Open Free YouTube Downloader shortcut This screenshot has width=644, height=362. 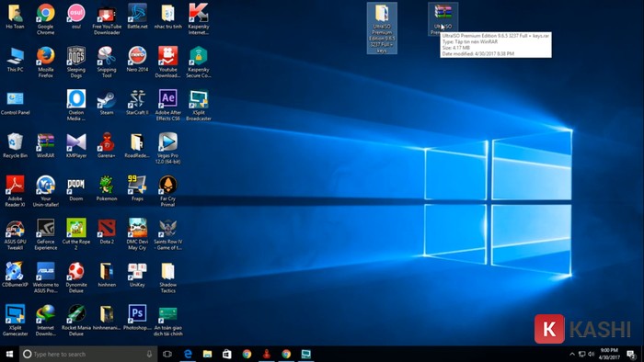pyautogui.click(x=107, y=19)
